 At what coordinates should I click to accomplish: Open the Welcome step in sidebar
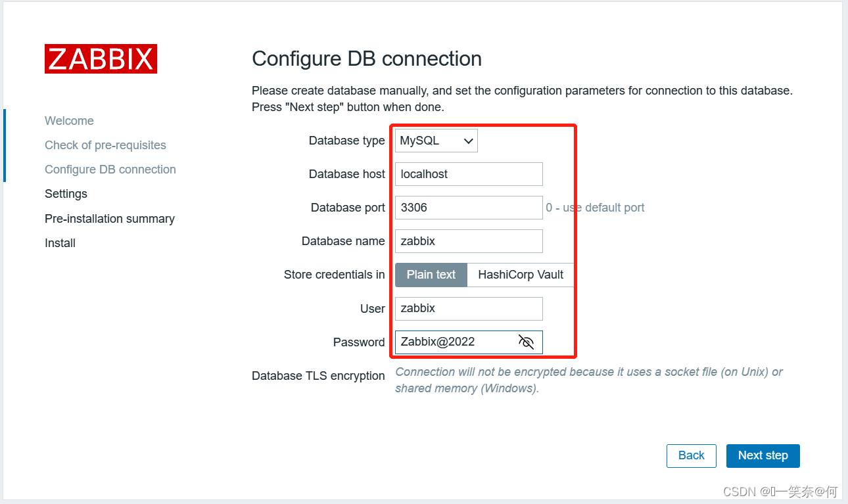(x=69, y=121)
